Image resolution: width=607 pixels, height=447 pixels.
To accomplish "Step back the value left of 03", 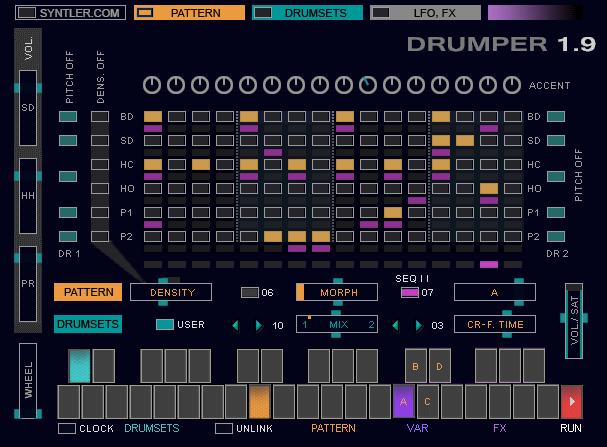I will [395, 325].
